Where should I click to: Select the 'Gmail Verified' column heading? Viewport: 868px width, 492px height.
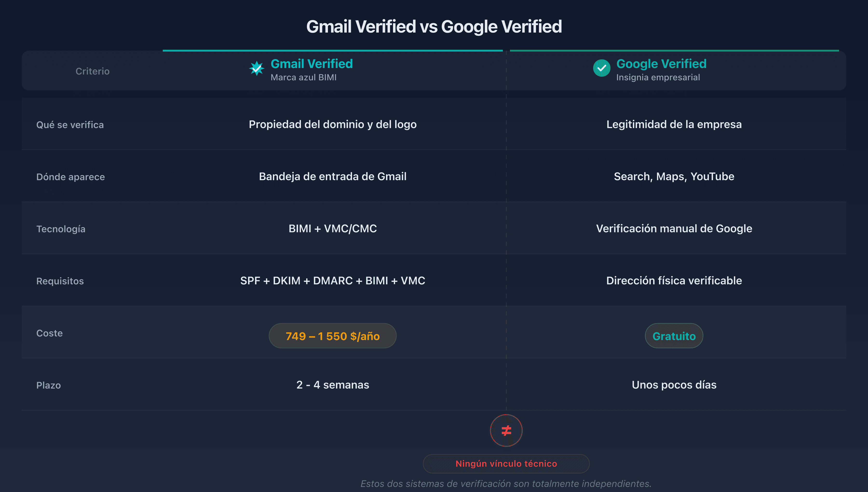[312, 63]
